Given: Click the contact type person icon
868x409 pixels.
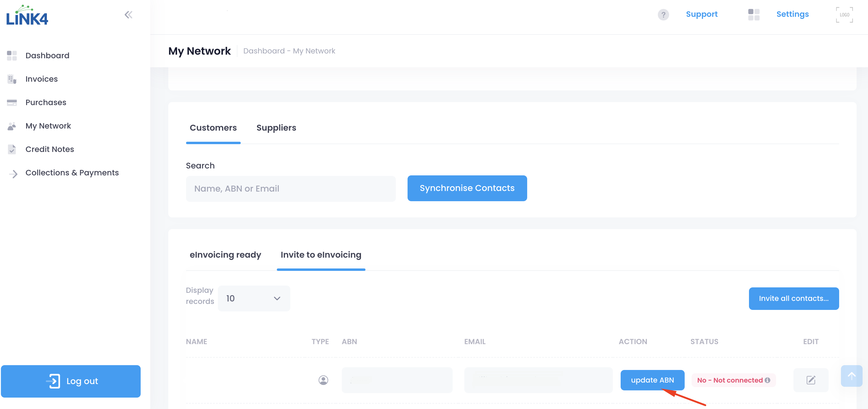Looking at the screenshot, I should coord(323,380).
